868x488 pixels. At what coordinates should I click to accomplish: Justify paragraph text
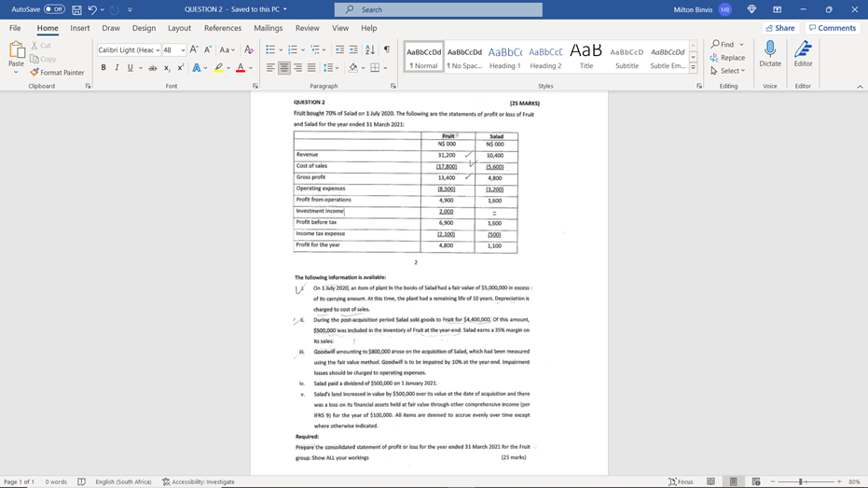click(311, 67)
